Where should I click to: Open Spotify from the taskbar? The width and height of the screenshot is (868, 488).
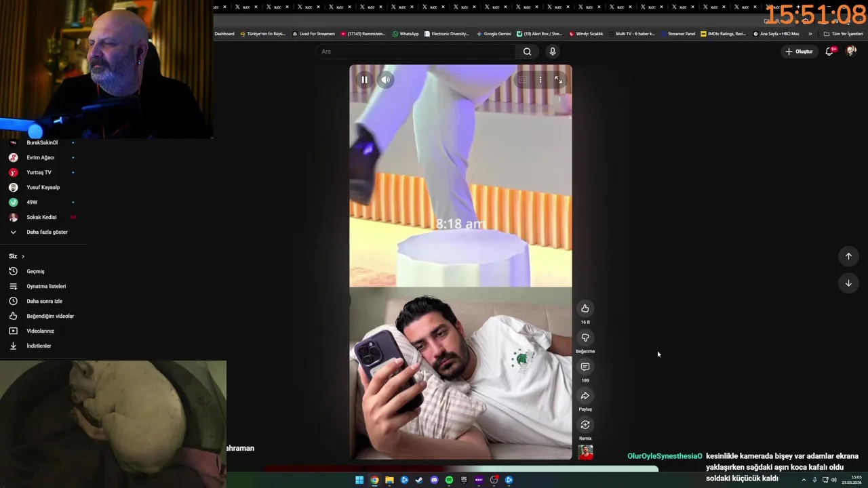click(x=449, y=480)
